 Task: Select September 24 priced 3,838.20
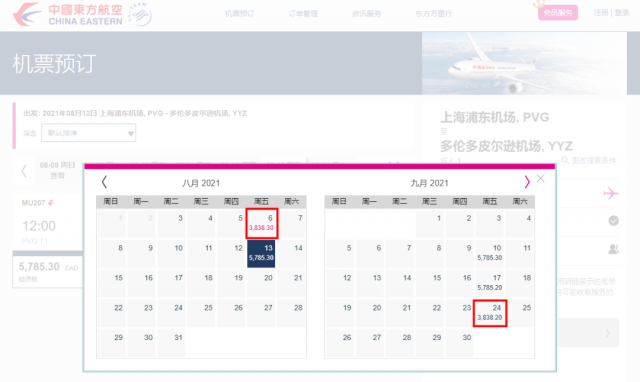(x=490, y=313)
